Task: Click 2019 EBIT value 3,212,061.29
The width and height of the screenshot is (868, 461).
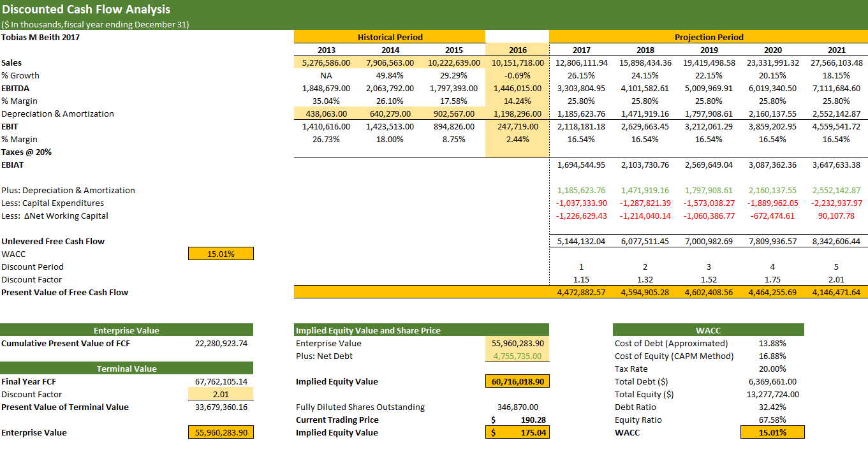Action: pyautogui.click(x=709, y=126)
